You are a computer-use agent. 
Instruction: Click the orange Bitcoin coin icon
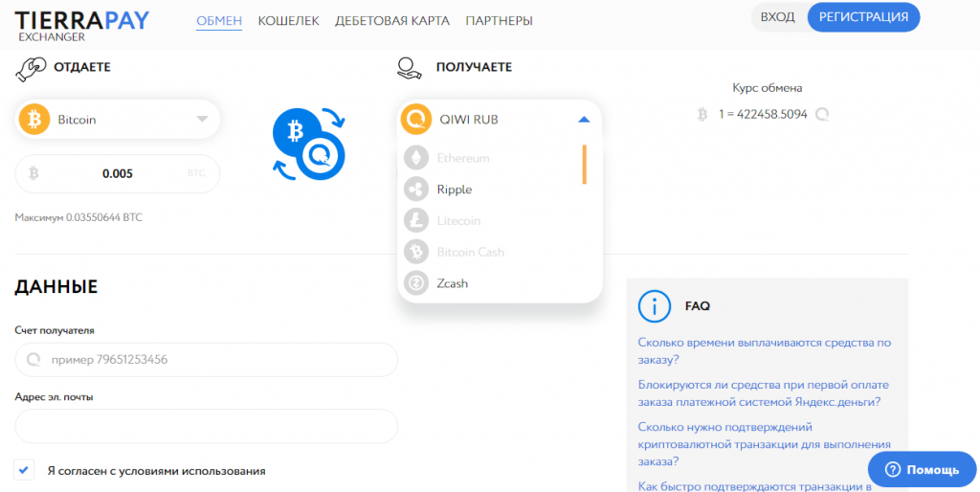34,120
